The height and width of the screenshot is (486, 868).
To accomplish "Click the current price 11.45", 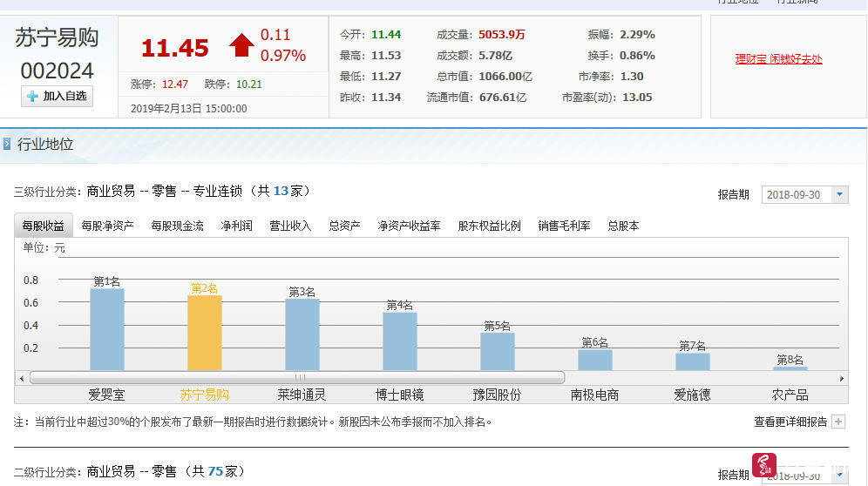I will tap(175, 48).
